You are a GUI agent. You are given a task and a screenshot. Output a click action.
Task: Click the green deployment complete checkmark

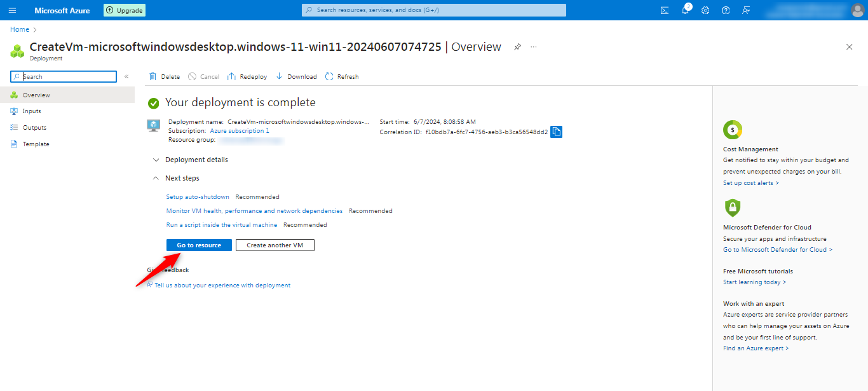click(153, 103)
